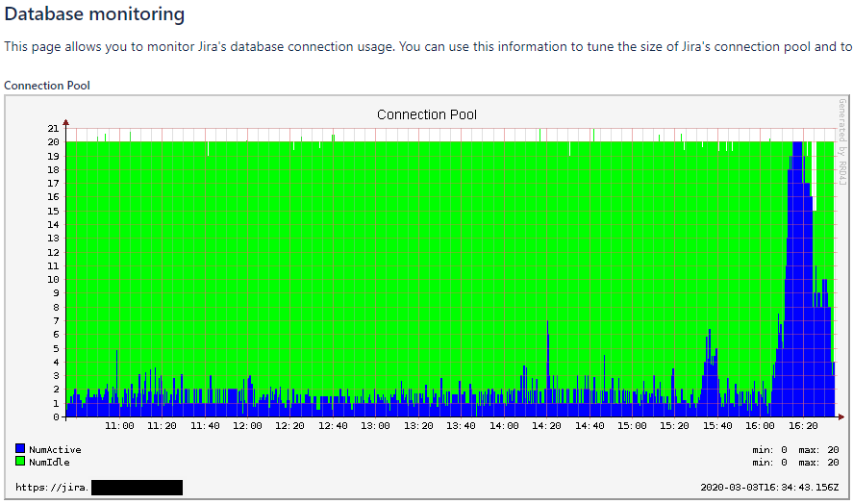Click the 11:40 time axis label

click(205, 426)
